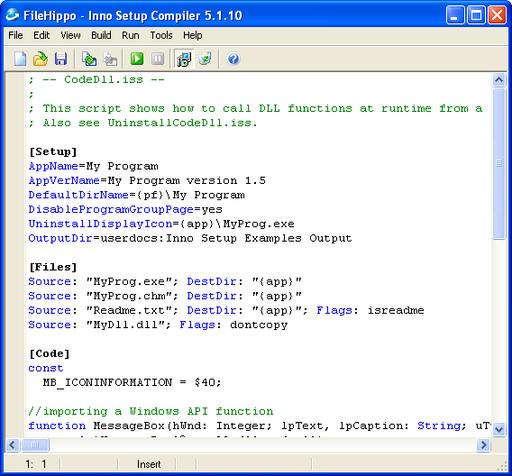Toggle the Target Setup toolbar icon
This screenshot has width=512, height=476.
tap(184, 59)
